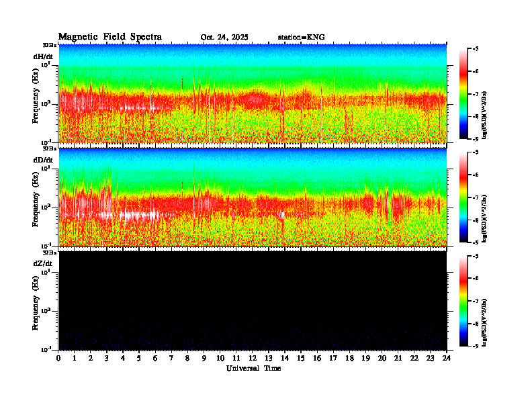532x411 pixels.
Task: Click the color scale bar beside dZ/dt
Action: coord(463,301)
